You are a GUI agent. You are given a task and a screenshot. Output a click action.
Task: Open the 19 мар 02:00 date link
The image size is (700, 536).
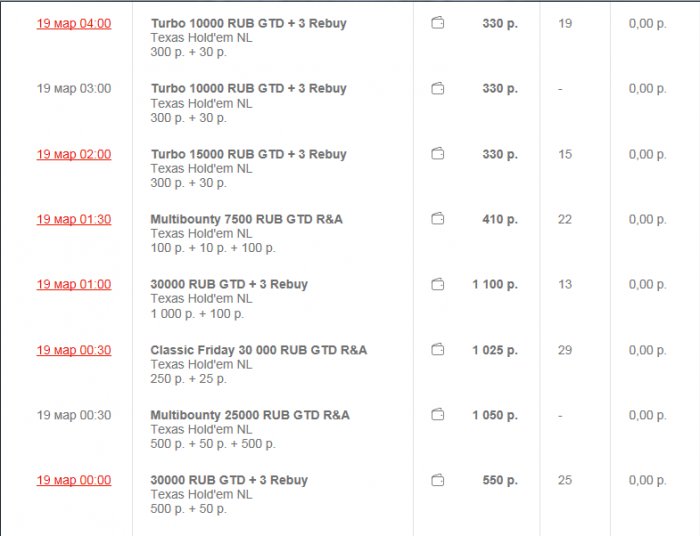[74, 154]
